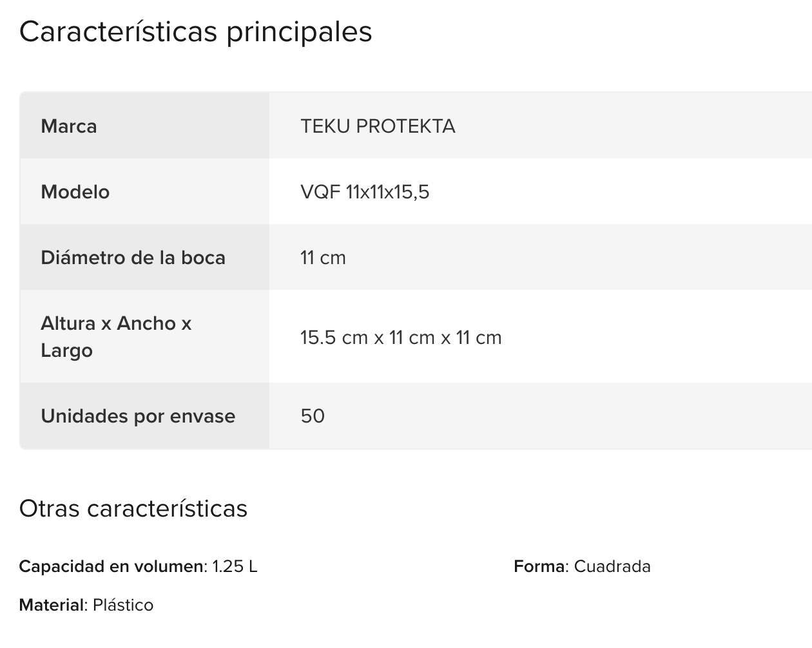Click the word 'Largo' in the dimensions label
The image size is (812, 648).
click(66, 351)
